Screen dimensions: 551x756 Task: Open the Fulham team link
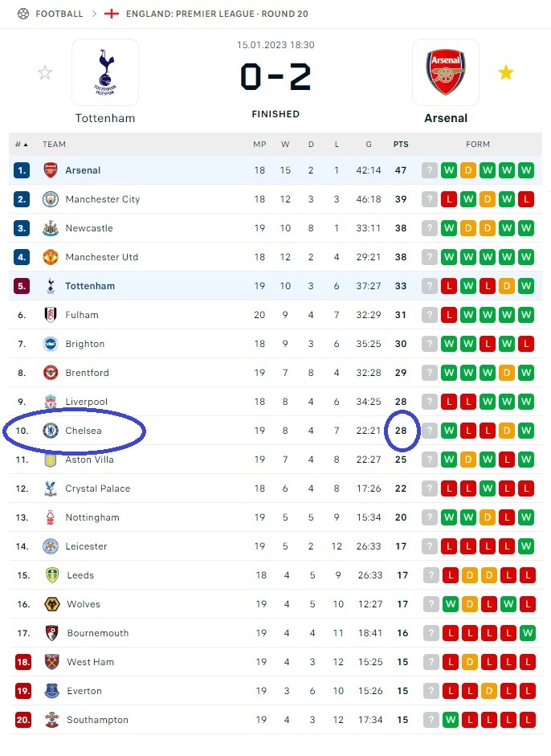click(x=82, y=315)
